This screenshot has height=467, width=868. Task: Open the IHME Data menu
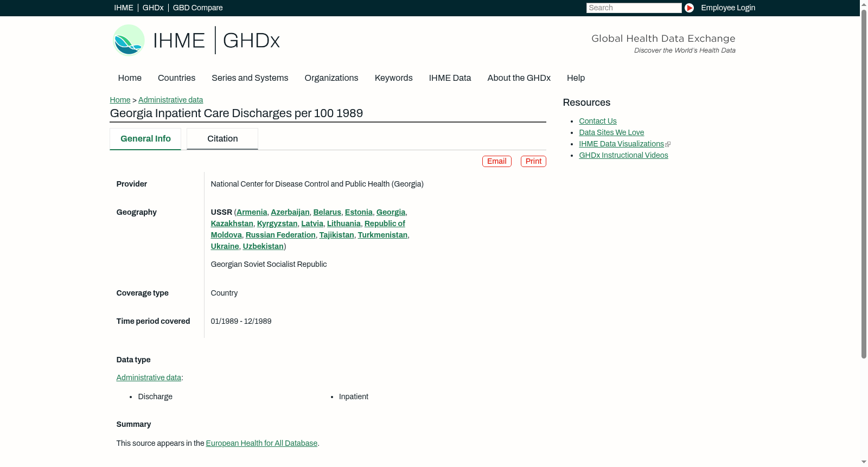pos(450,78)
